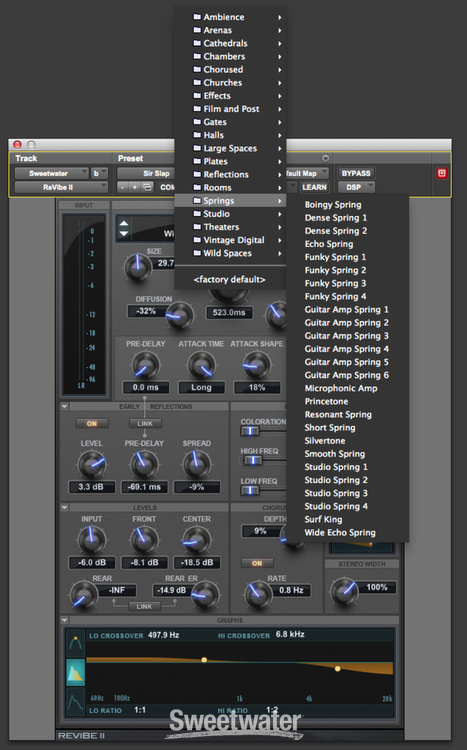The width and height of the screenshot is (467, 750).
Task: Click the Hi Crossover 6.8 kHz value
Action: point(290,635)
